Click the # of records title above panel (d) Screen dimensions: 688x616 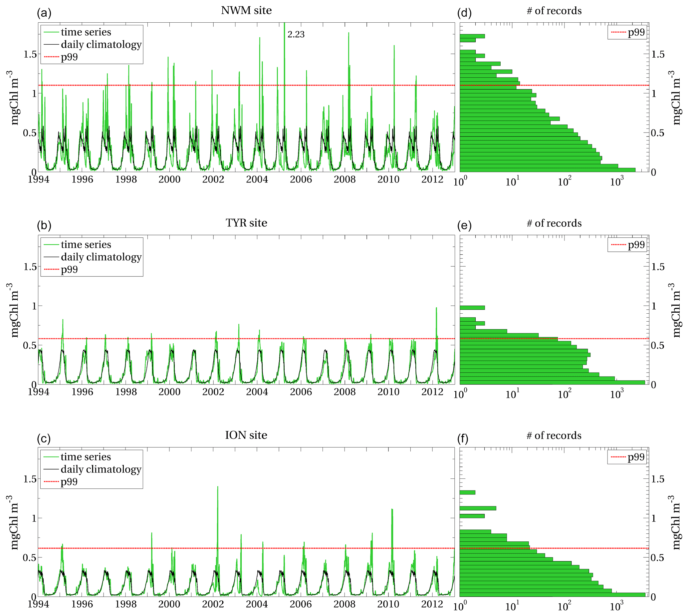click(x=554, y=11)
